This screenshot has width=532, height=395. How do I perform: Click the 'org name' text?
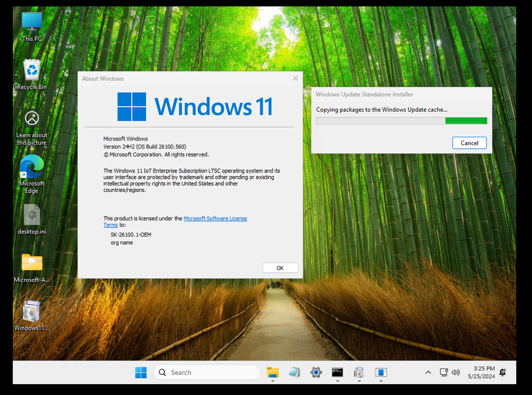(x=122, y=242)
